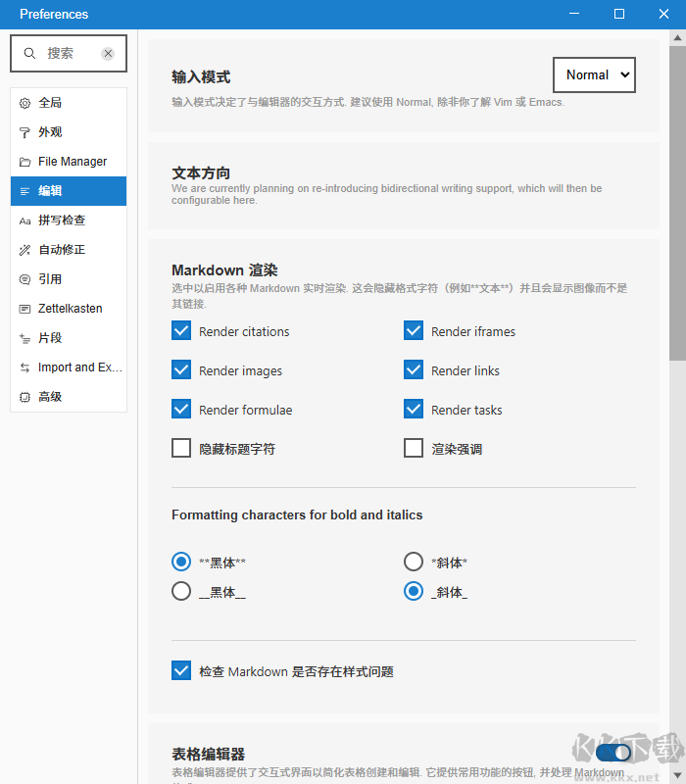Toggle Render links checkbox
This screenshot has width=686, height=784.
pos(414,369)
